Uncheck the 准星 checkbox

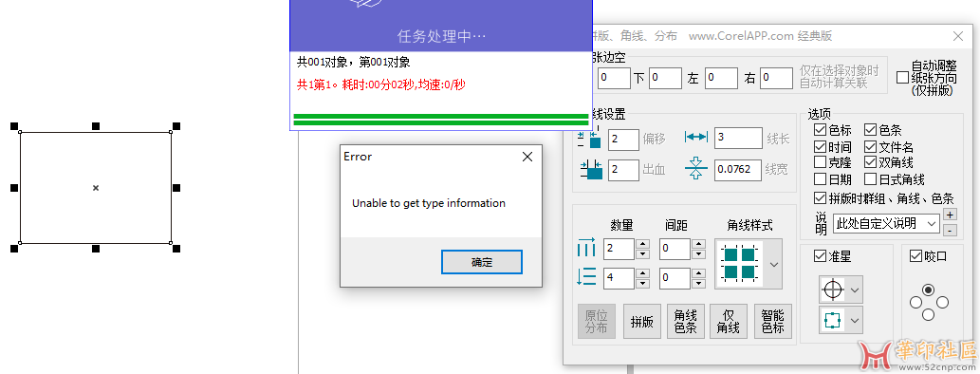click(820, 255)
